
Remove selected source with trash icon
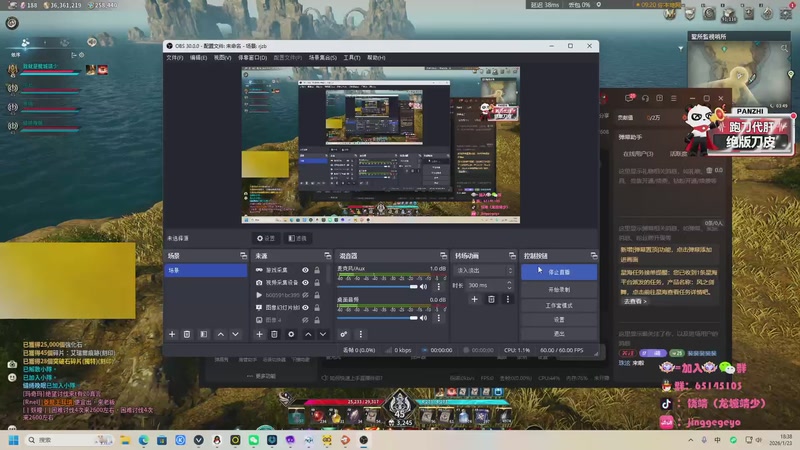pos(274,334)
